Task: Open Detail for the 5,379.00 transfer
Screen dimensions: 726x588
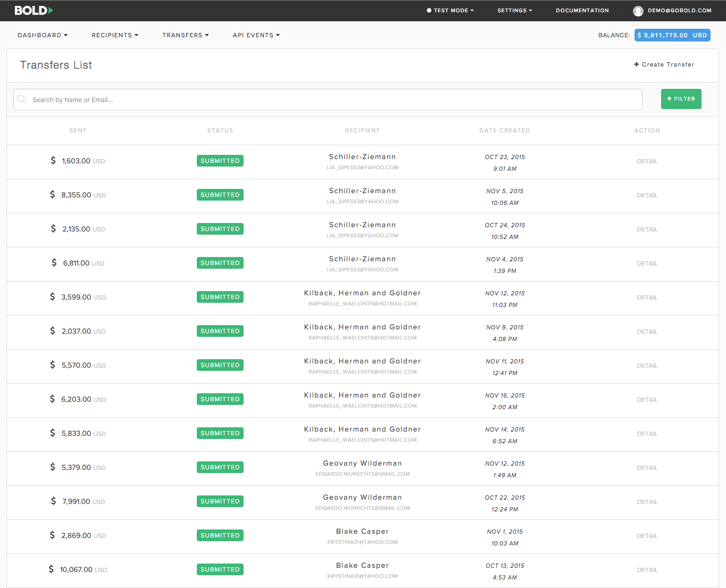Action: [647, 468]
